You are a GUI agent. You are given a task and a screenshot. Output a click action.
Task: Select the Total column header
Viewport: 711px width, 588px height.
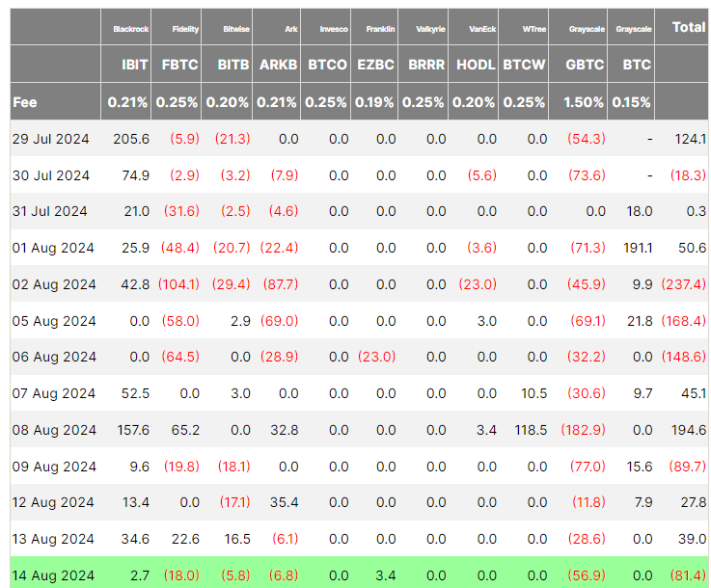[688, 27]
